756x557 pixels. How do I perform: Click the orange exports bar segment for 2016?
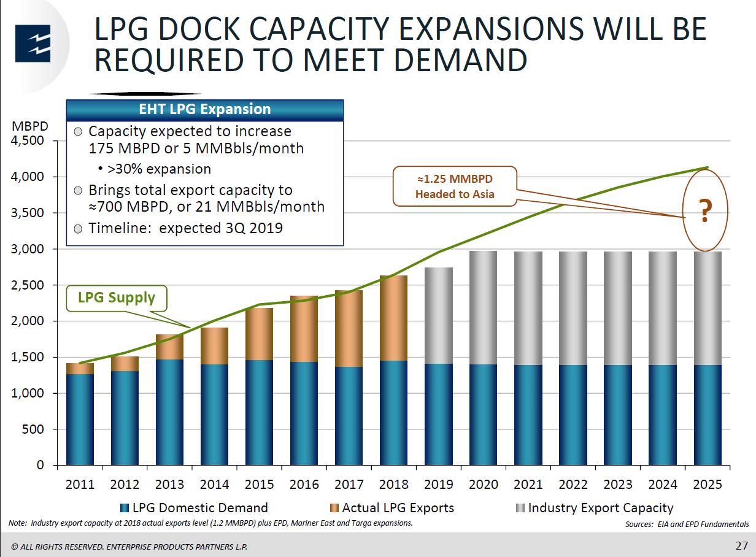point(304,329)
